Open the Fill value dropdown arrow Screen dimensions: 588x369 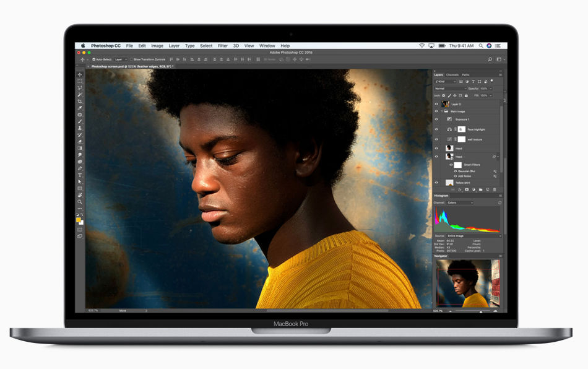pos(490,95)
